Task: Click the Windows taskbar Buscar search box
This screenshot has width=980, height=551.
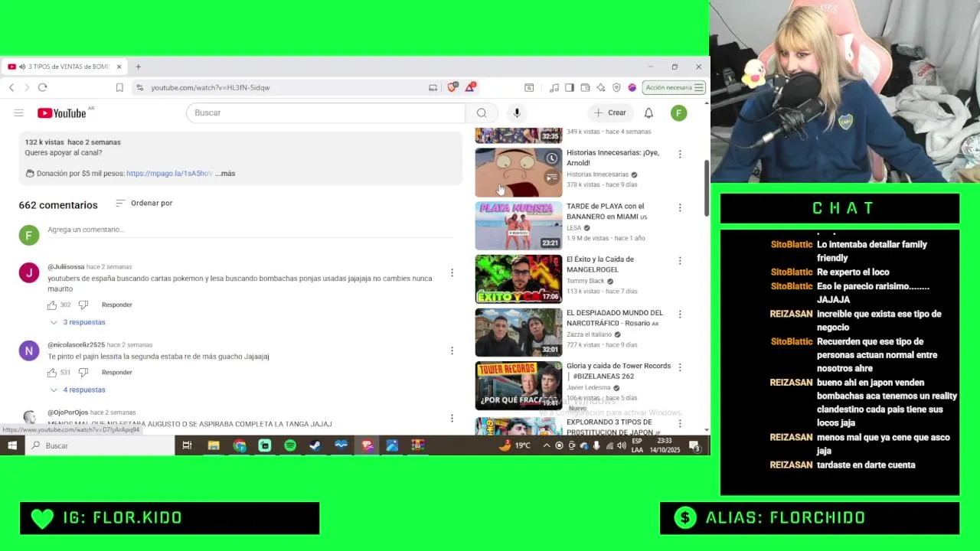Action: (x=100, y=445)
